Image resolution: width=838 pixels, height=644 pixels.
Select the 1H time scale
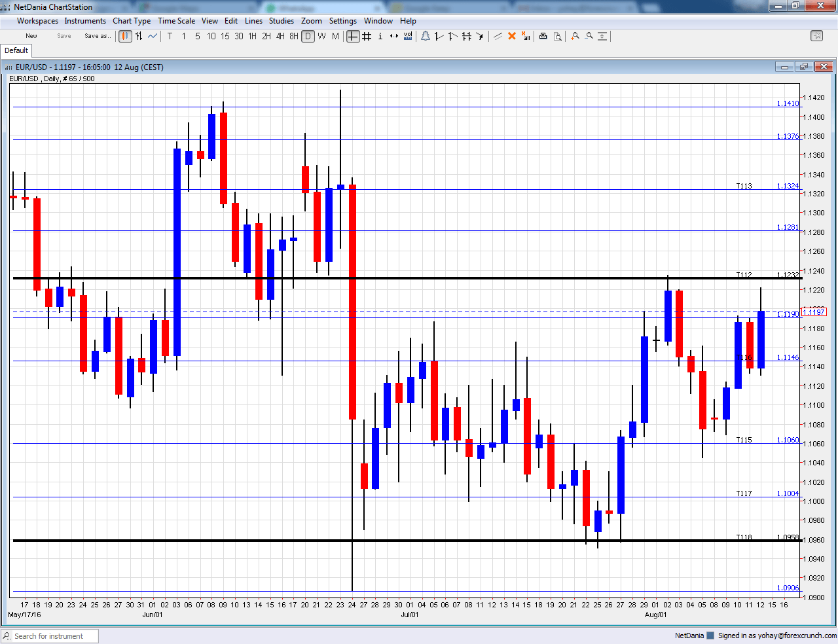pos(253,36)
